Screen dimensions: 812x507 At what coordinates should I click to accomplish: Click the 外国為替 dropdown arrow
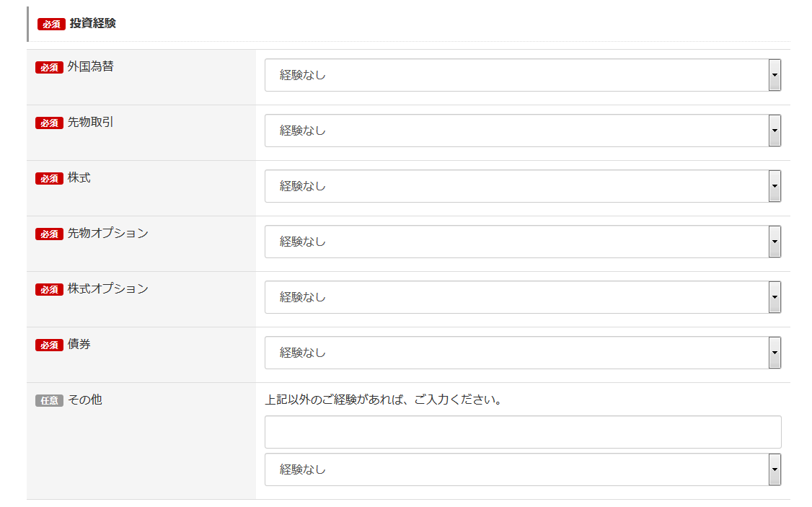pyautogui.click(x=774, y=75)
